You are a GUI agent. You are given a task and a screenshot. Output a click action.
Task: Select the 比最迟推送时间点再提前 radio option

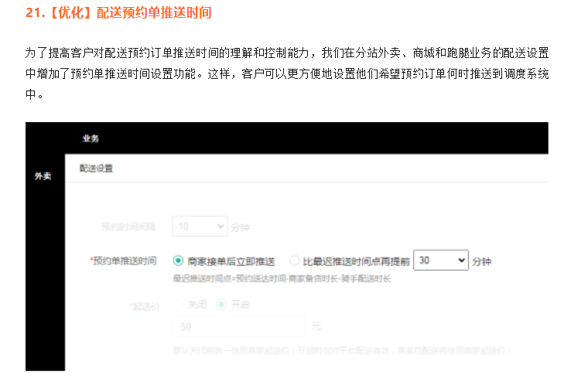294,261
